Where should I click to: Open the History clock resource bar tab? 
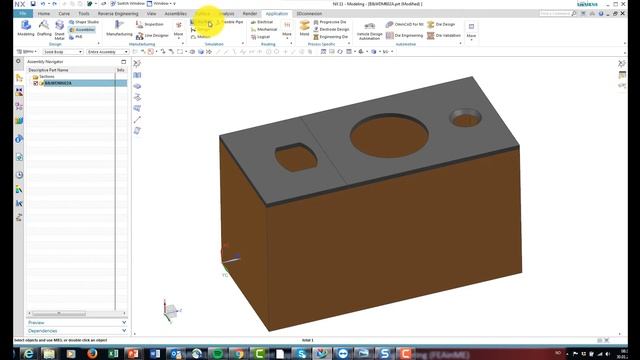[19, 175]
